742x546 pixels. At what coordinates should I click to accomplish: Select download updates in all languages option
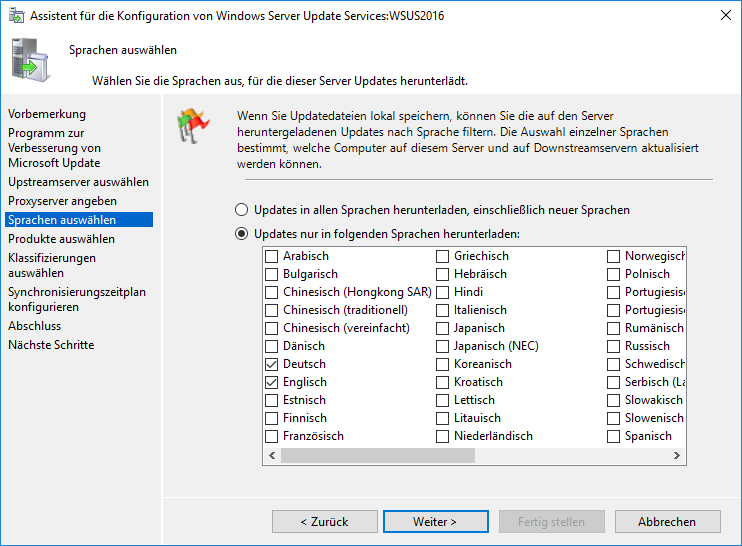pyautogui.click(x=242, y=210)
